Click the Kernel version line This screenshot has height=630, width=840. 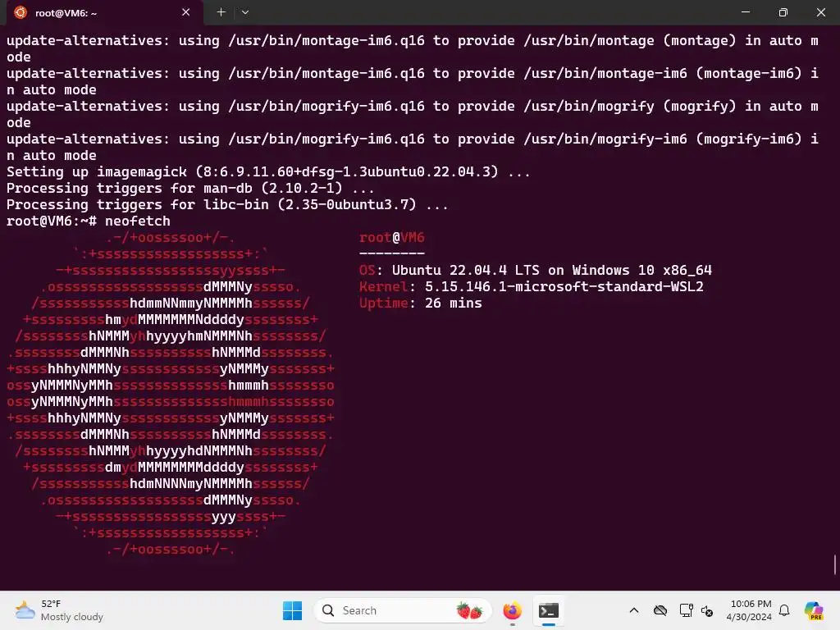point(532,286)
